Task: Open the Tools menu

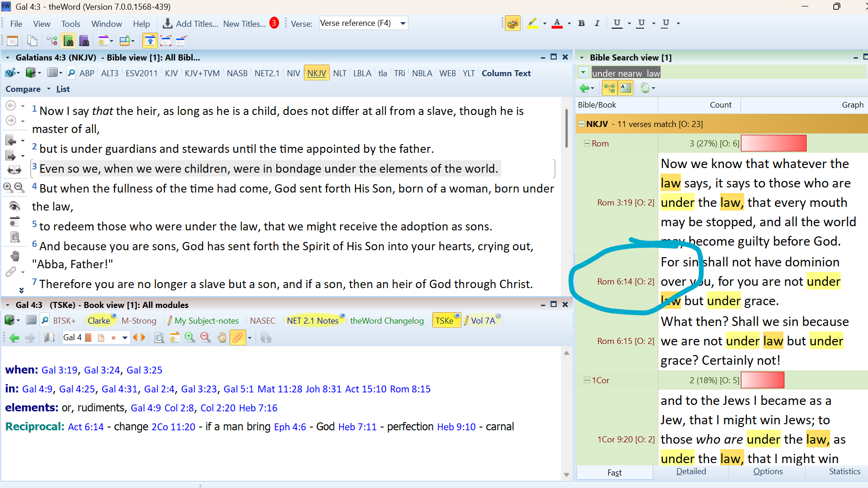Action: point(71,24)
